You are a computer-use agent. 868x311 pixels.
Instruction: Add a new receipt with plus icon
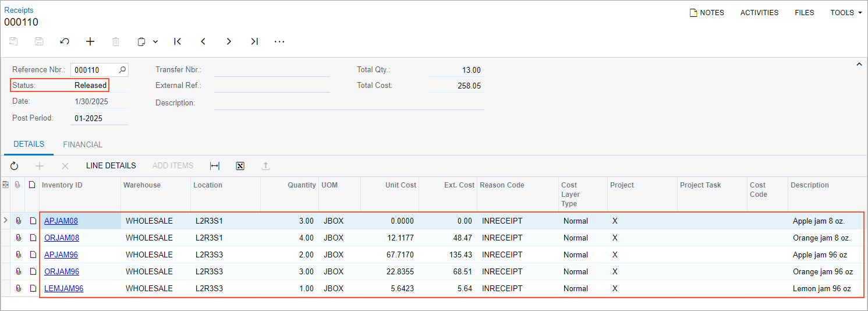[x=90, y=41]
